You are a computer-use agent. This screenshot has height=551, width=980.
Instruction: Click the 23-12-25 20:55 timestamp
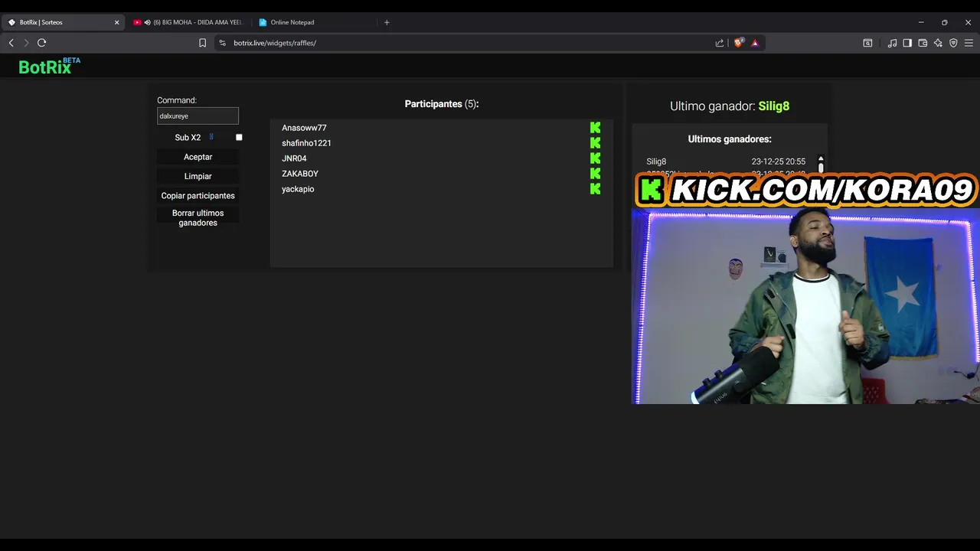coord(778,161)
